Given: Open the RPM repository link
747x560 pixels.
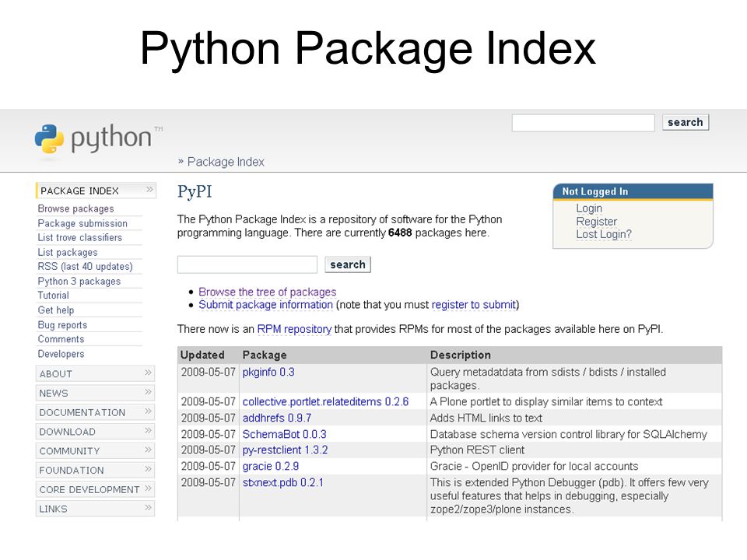Looking at the screenshot, I should [294, 329].
